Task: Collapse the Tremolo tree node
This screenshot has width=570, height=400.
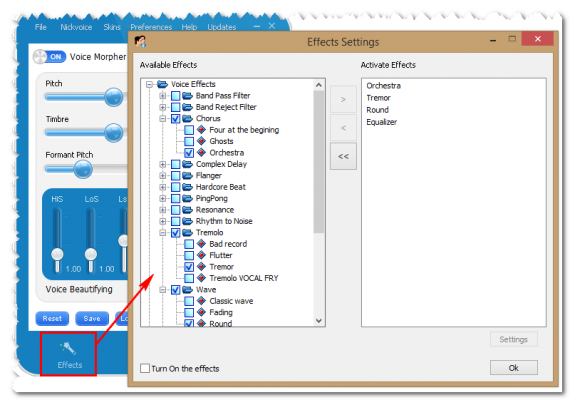Action: [x=163, y=233]
